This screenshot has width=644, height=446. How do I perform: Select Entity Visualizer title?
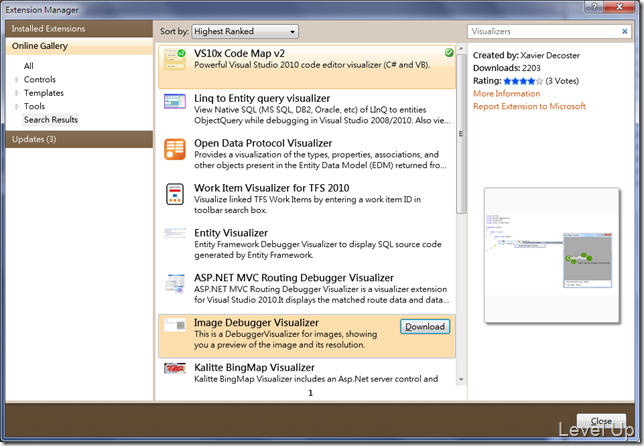(231, 233)
